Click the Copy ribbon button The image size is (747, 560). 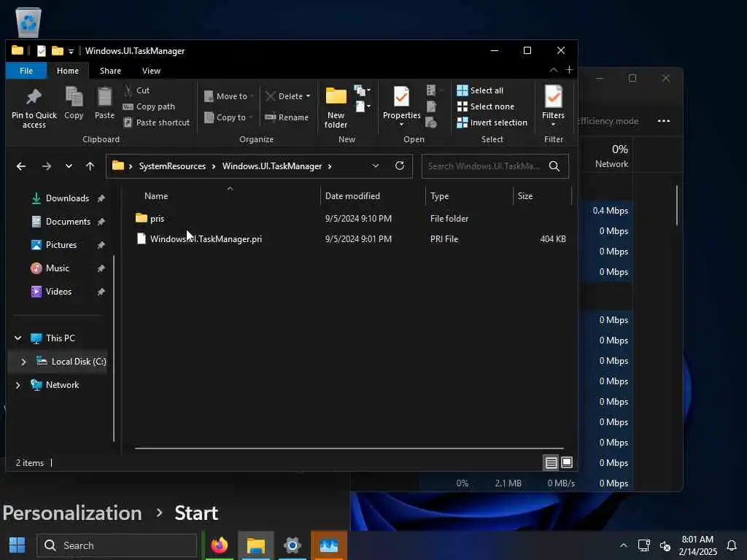[x=74, y=103]
